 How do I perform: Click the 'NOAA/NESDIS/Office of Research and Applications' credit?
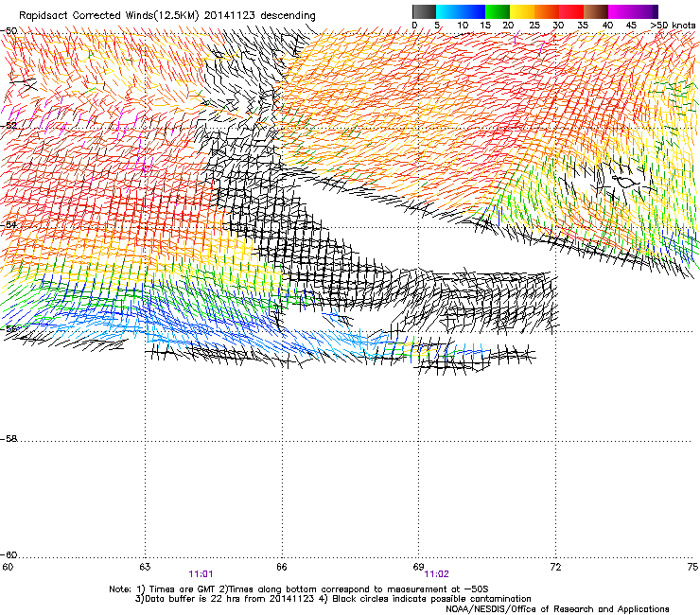557,609
